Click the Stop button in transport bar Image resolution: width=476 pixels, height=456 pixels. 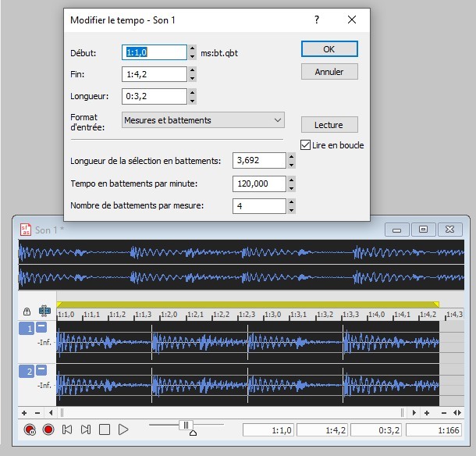point(105,429)
